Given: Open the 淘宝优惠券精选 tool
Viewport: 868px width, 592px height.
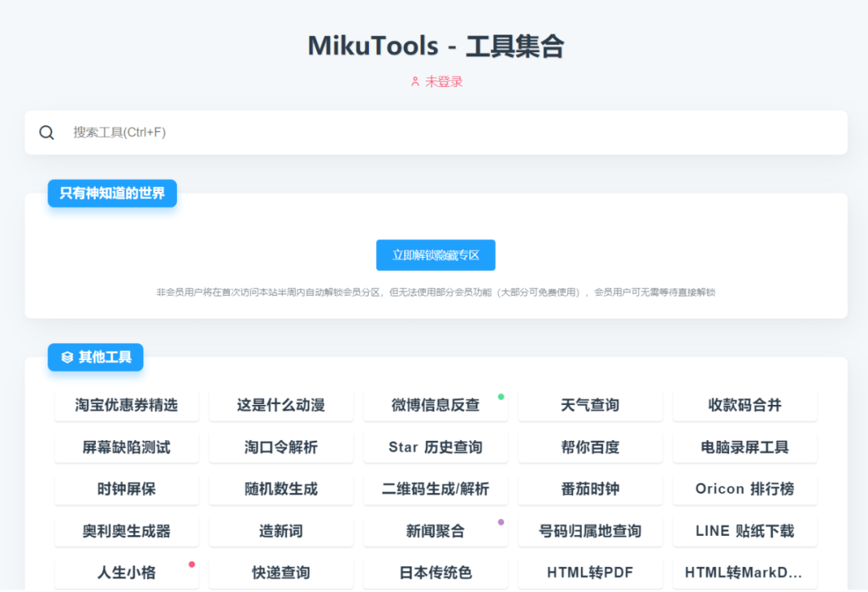Looking at the screenshot, I should click(x=126, y=406).
